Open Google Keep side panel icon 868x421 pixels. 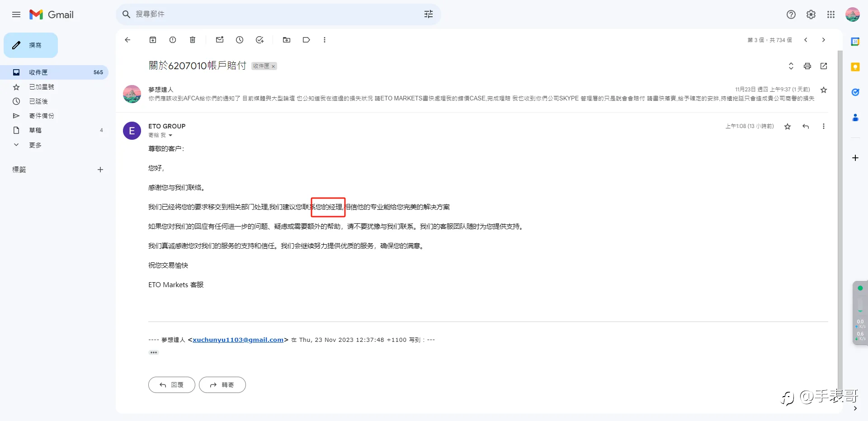[855, 67]
